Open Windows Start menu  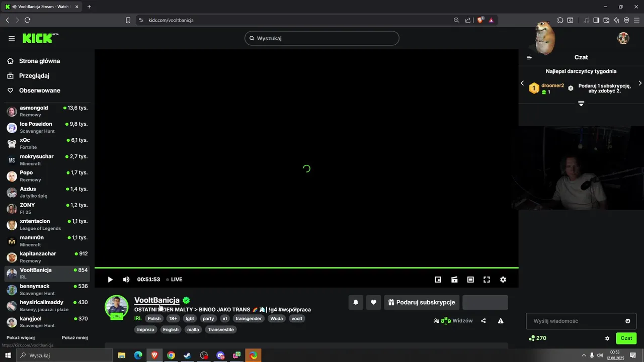[x=8, y=355]
